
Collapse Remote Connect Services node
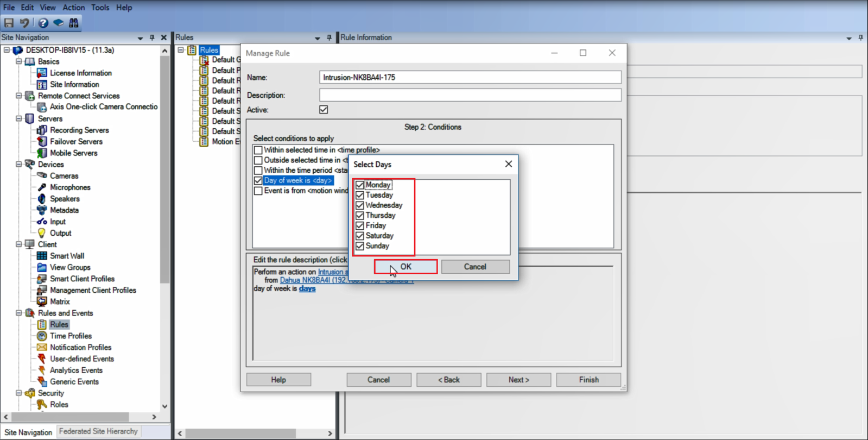18,96
